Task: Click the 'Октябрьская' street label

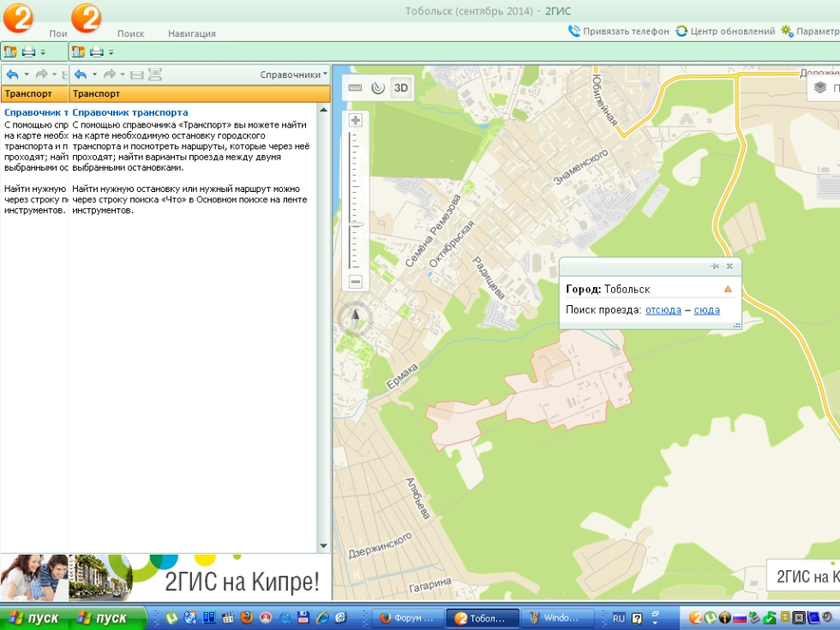Action: click(x=452, y=244)
